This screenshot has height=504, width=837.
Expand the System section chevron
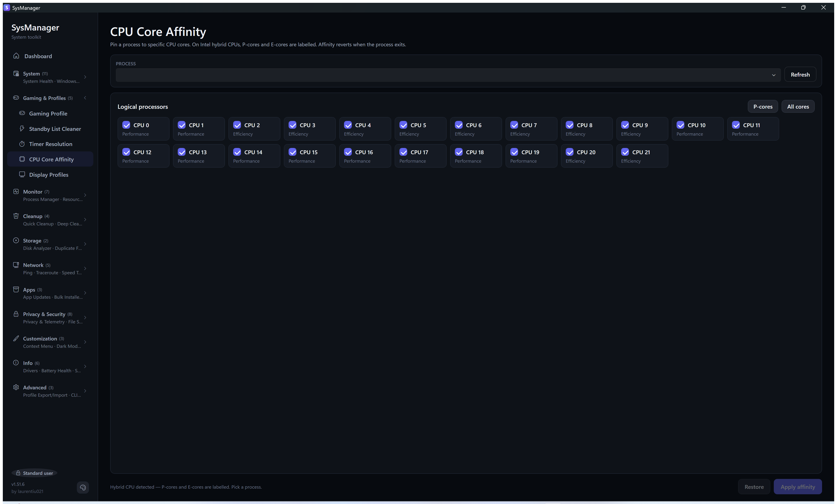tap(85, 77)
